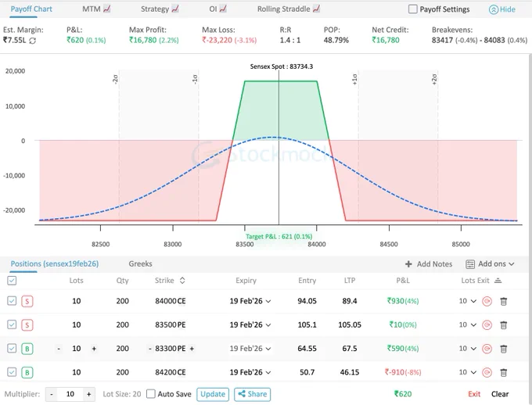Click the Target P&L : 621 label
Screen dimensions: 532x405
(x=279, y=236)
